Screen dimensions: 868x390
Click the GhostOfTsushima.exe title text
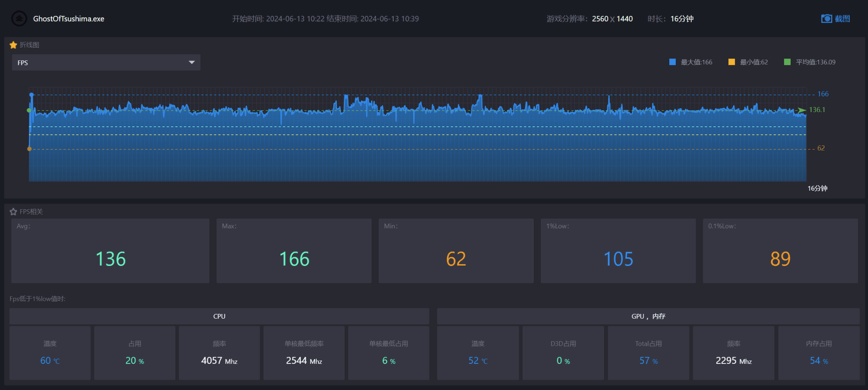tap(69, 19)
